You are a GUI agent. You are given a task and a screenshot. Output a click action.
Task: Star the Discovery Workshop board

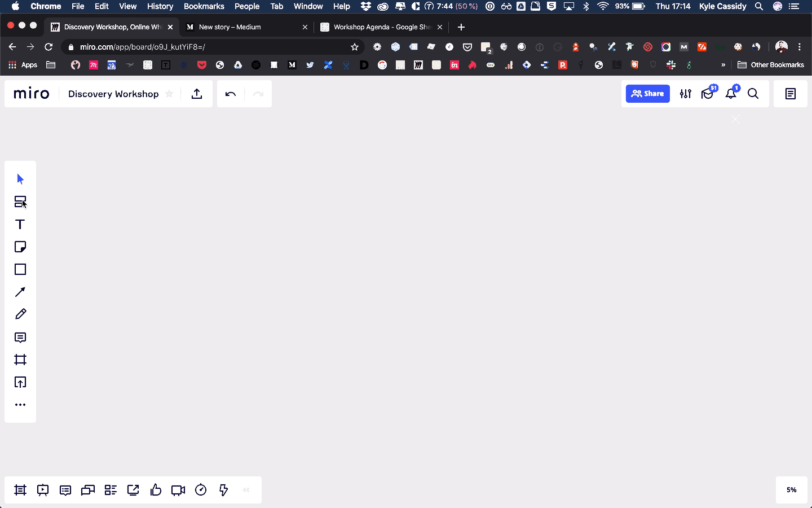pyautogui.click(x=169, y=94)
